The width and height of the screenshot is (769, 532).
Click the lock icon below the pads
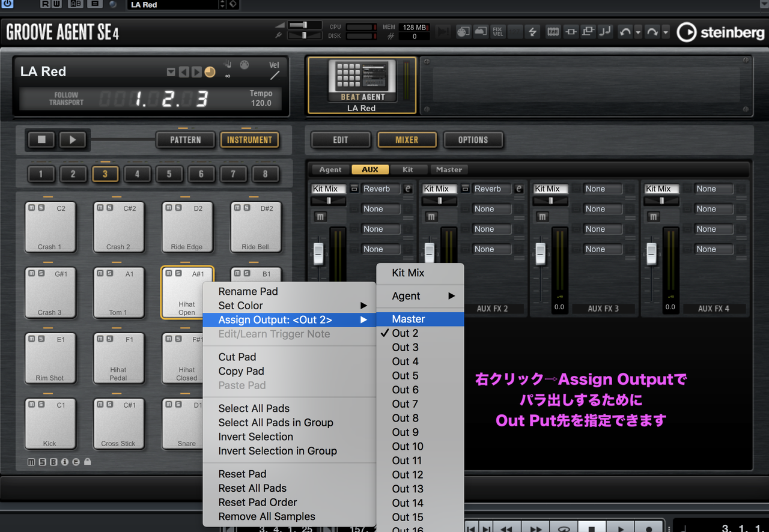pyautogui.click(x=88, y=462)
